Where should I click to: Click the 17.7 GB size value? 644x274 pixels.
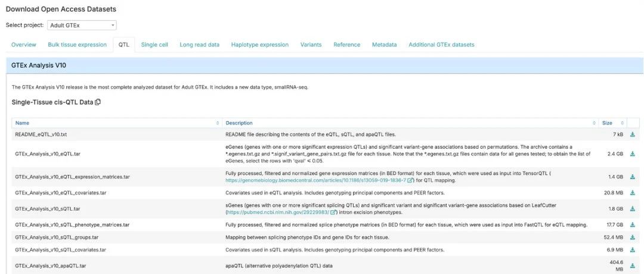615,225
